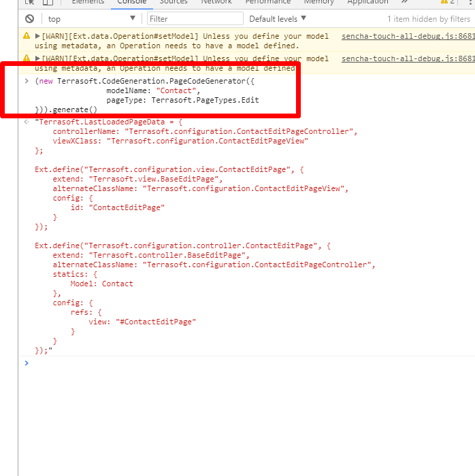The image size is (475, 476).
Task: Focus the Filter input field
Action: 195,19
